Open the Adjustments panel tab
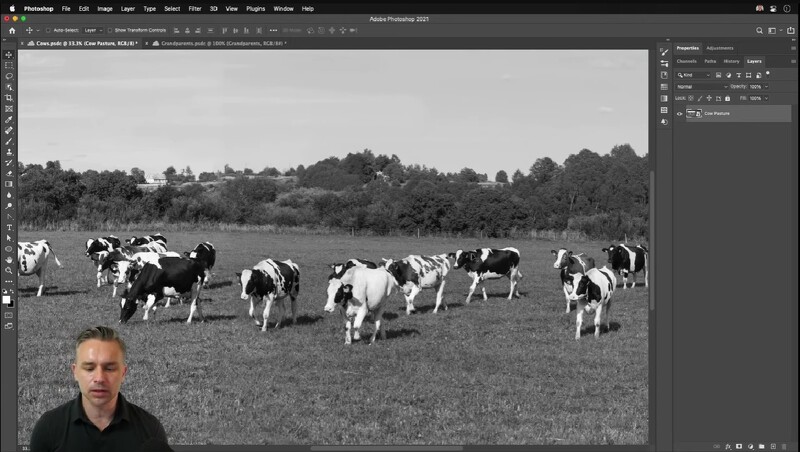This screenshot has height=452, width=800. [720, 48]
